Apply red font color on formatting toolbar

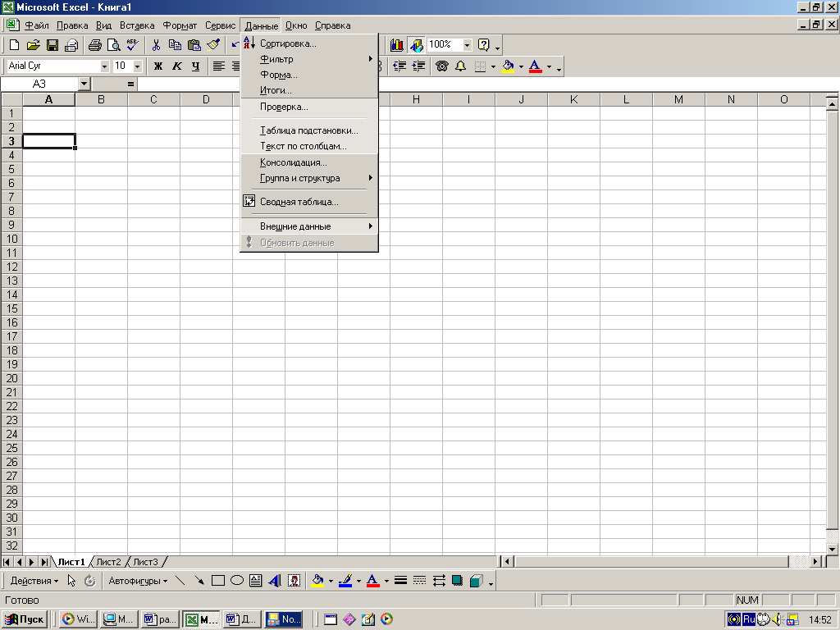click(535, 66)
